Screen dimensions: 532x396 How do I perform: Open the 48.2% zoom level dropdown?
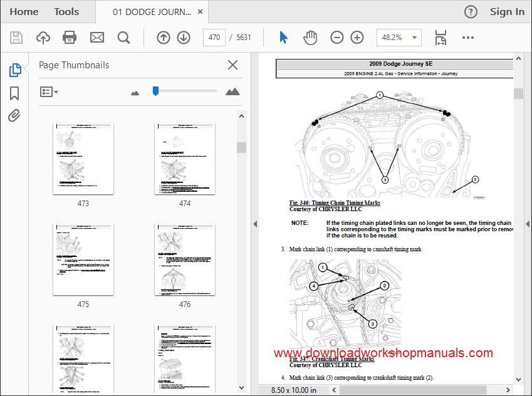click(399, 38)
